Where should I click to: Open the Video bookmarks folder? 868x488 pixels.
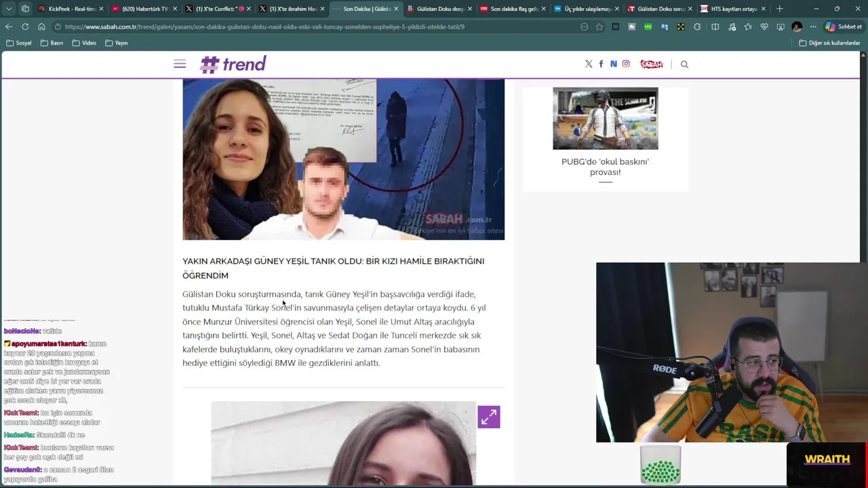(x=84, y=43)
